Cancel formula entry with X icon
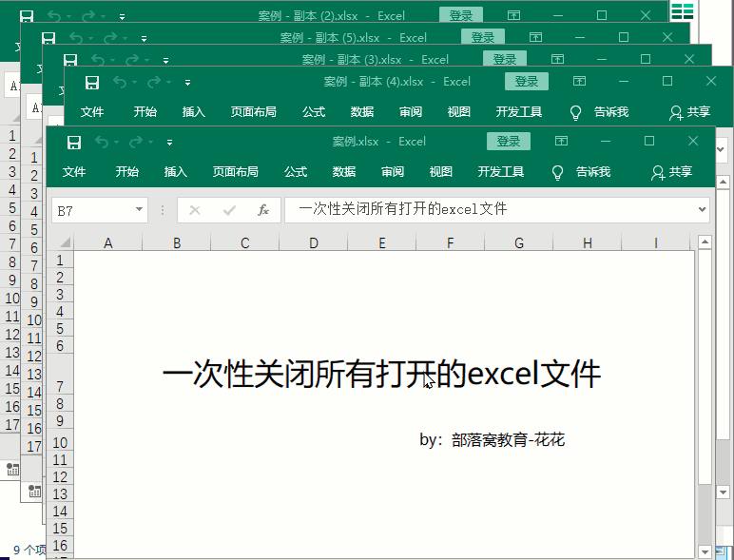734x560 pixels. coord(195,210)
